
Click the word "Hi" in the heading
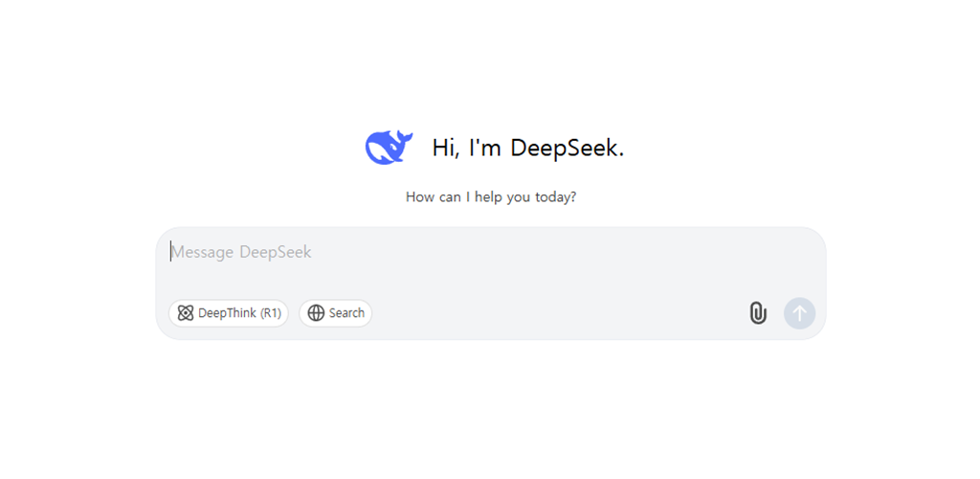point(444,148)
